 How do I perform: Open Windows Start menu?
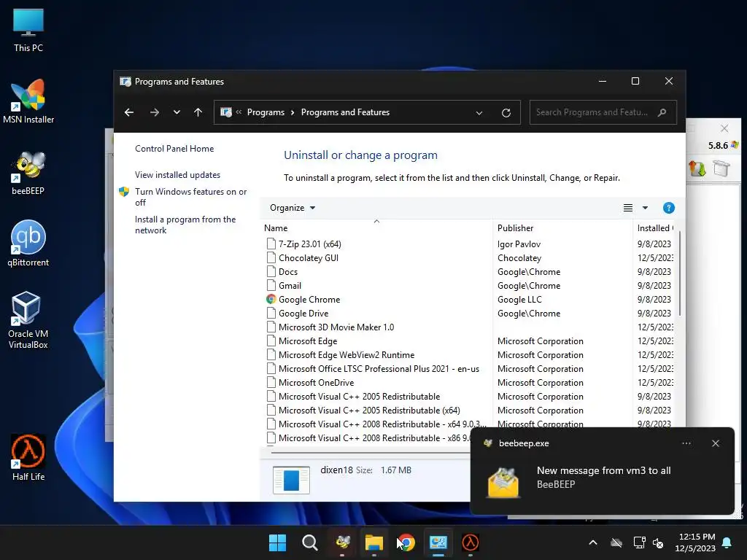coord(277,542)
